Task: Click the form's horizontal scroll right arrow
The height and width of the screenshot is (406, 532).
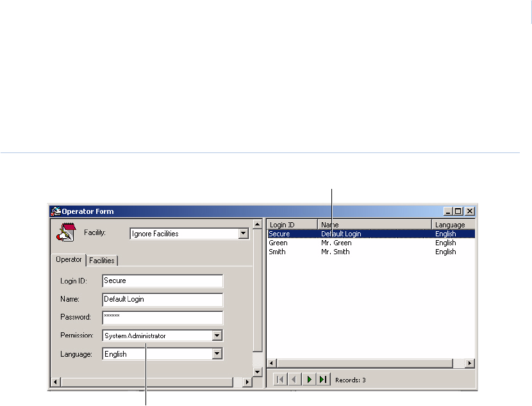Action: tap(247, 382)
